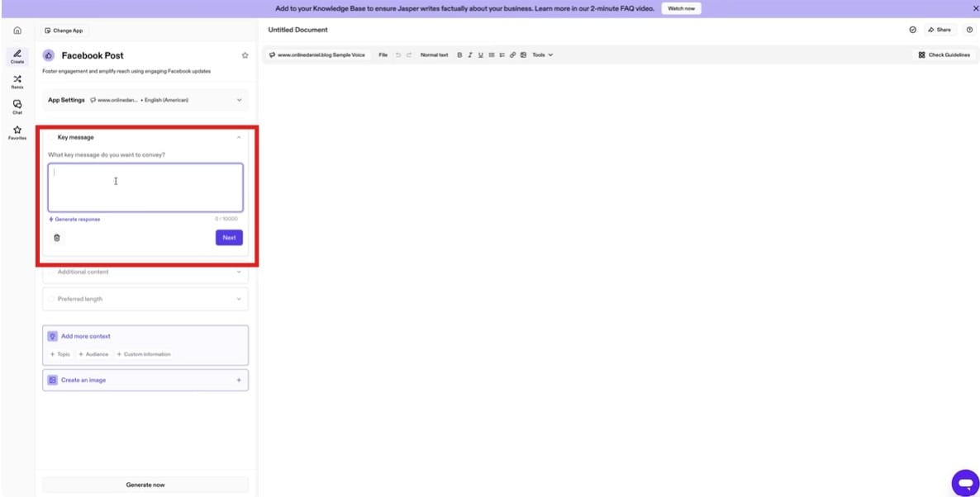Open the Create section in sidebar
The height and width of the screenshot is (497, 980).
[x=17, y=56]
